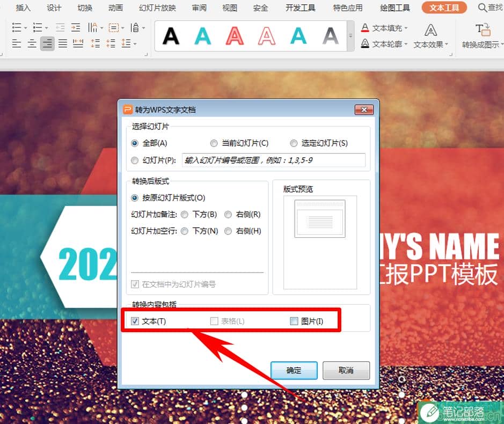Apply the solid red outlined A style
The height and width of the screenshot is (424, 504).
[x=235, y=36]
